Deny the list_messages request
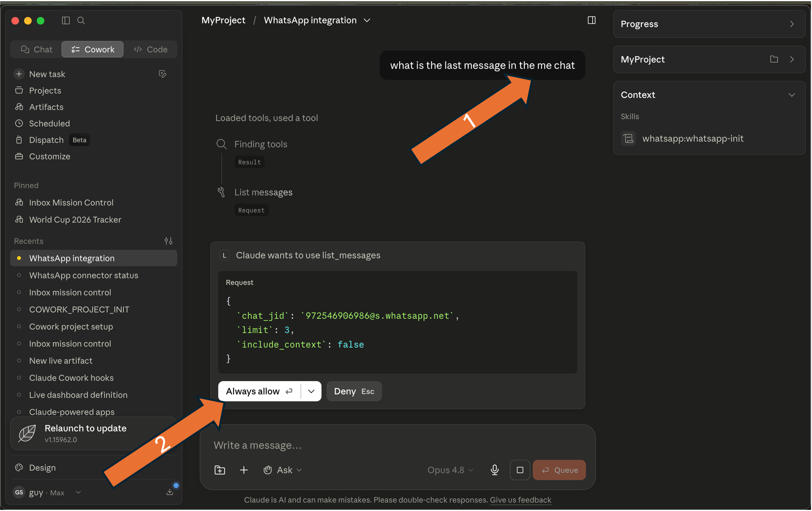Viewport: 812px width, 511px height. tap(354, 391)
